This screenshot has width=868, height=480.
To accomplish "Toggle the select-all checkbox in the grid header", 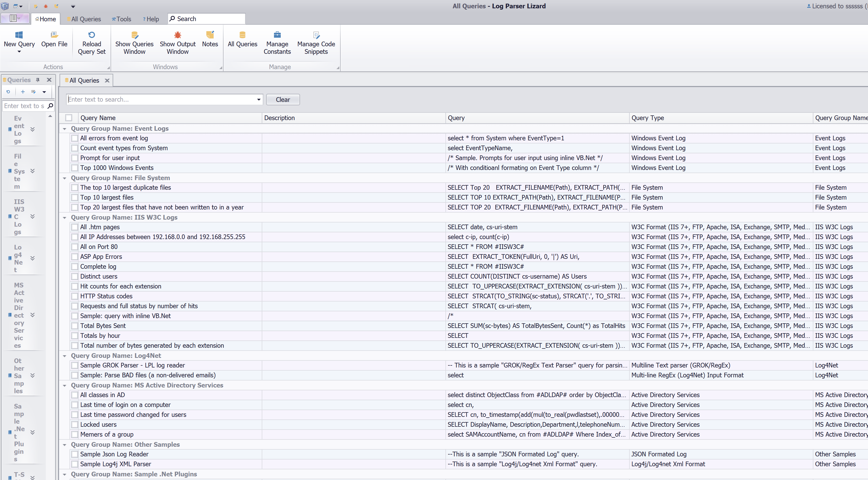I will 69,118.
